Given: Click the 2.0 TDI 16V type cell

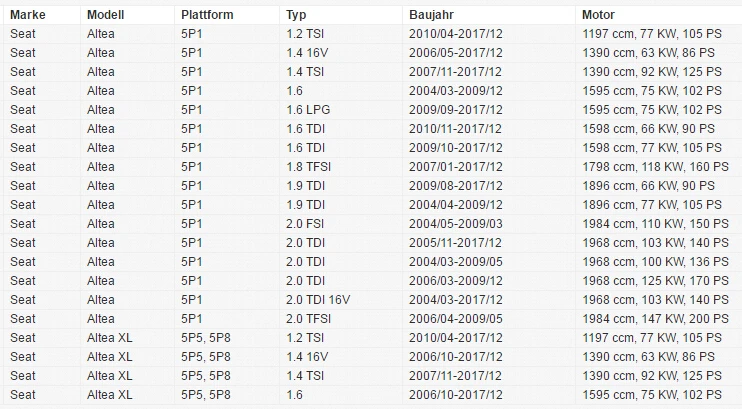Looking at the screenshot, I should [318, 300].
